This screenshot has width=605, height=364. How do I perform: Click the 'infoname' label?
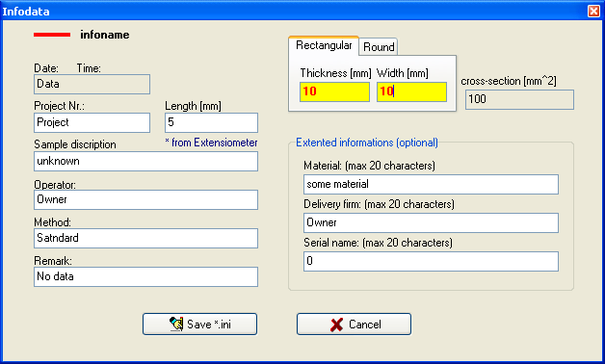click(x=105, y=35)
